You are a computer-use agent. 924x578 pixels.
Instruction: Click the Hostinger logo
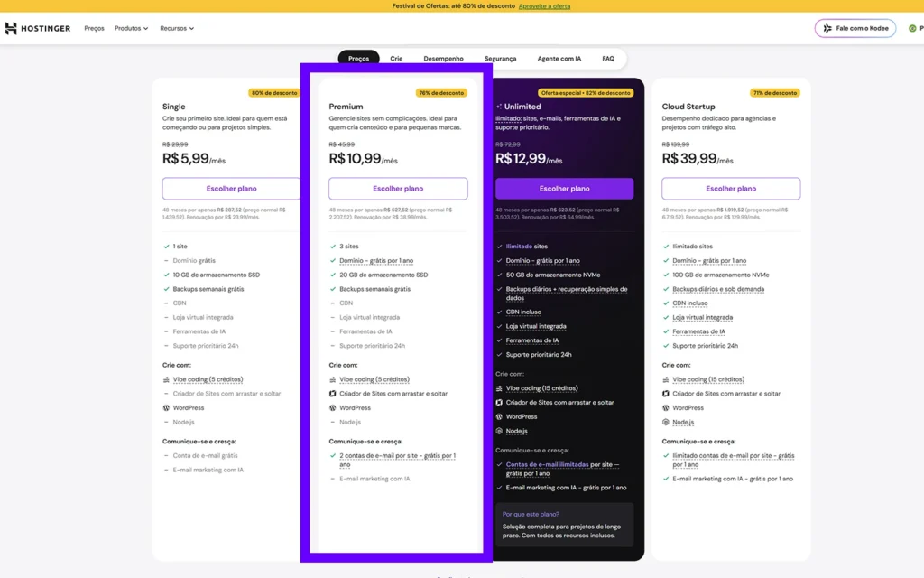point(38,28)
